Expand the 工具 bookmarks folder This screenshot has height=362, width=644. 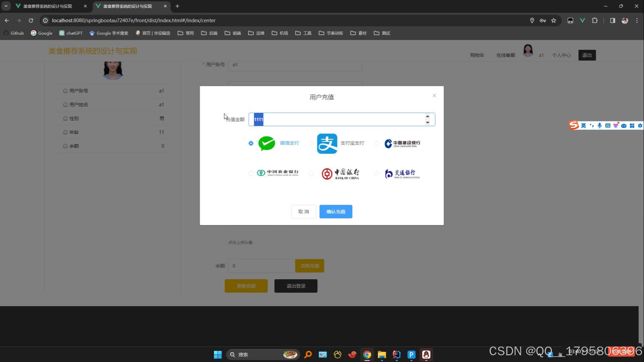click(x=304, y=33)
